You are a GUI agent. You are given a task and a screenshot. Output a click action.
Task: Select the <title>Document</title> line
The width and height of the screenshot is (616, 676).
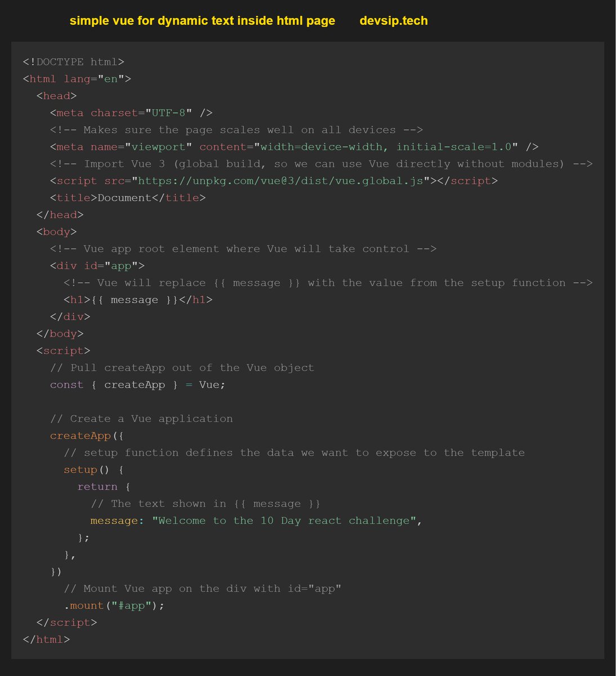128,198
